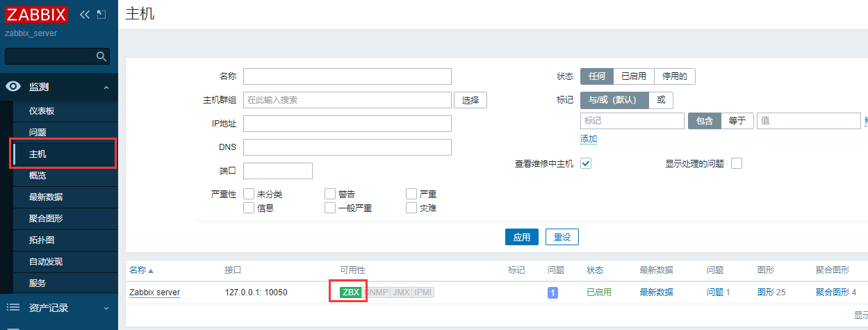Open 聚合图形 4 link in host row
This screenshot has height=330, width=868.
[x=836, y=292]
